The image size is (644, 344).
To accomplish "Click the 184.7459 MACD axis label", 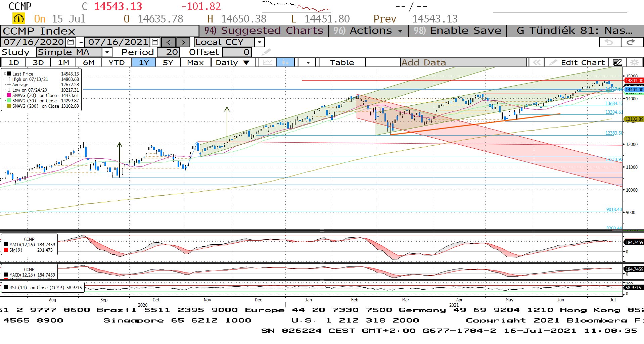I will 634,242.
